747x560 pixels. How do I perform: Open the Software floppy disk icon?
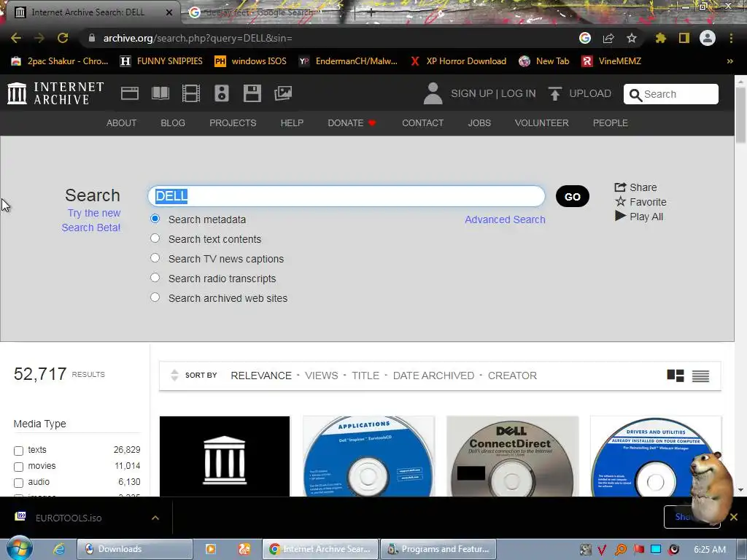click(252, 93)
